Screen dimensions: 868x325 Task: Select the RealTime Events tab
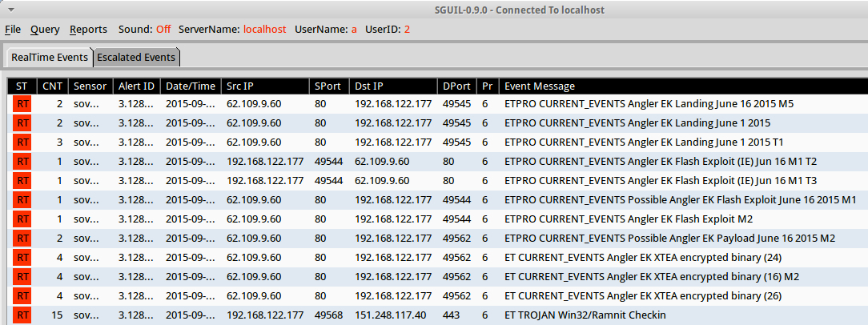click(50, 58)
